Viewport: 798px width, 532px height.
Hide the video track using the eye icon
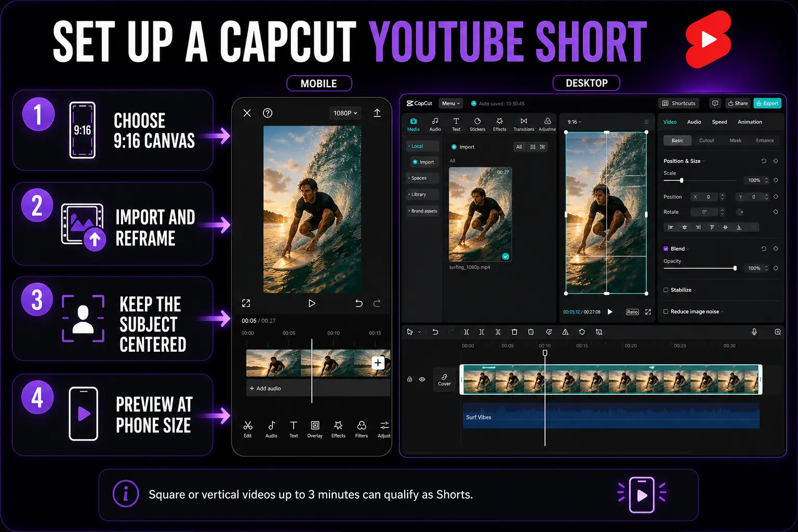(422, 379)
